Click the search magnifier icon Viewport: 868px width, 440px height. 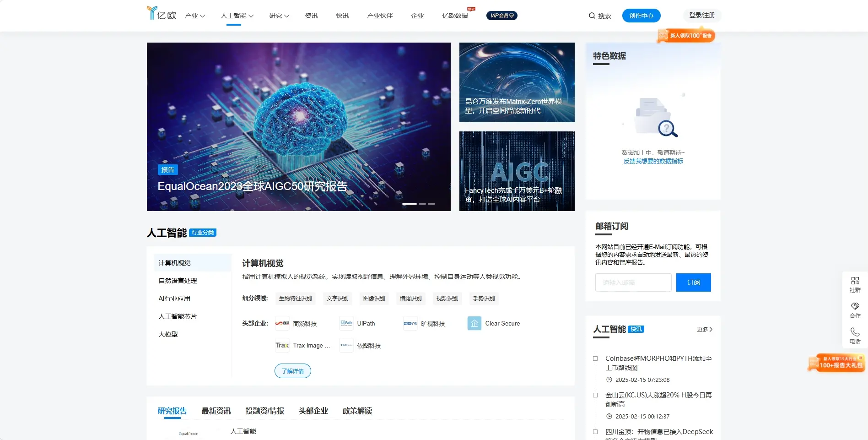coord(592,16)
